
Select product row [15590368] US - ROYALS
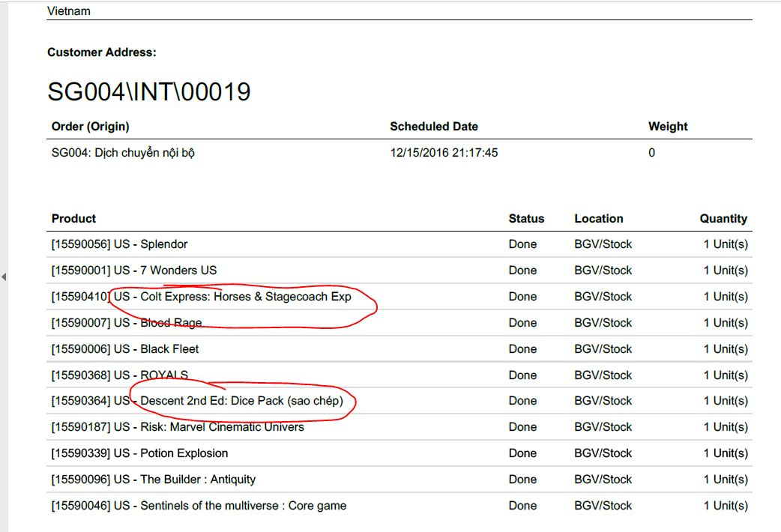[399, 375]
